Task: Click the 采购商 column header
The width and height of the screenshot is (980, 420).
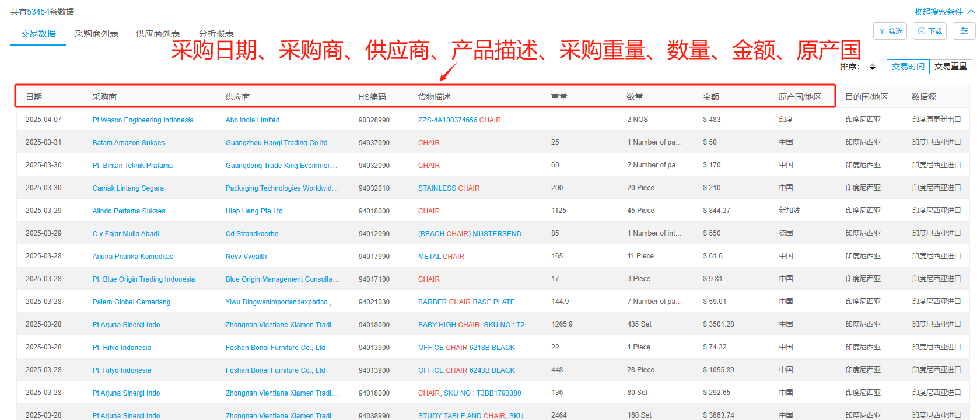Action: pyautogui.click(x=104, y=97)
